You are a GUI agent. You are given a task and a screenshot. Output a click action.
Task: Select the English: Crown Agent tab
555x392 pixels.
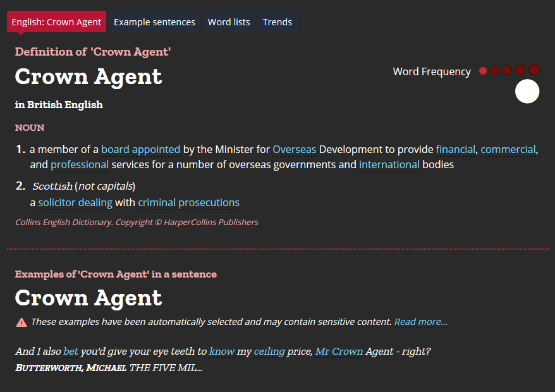coord(56,22)
